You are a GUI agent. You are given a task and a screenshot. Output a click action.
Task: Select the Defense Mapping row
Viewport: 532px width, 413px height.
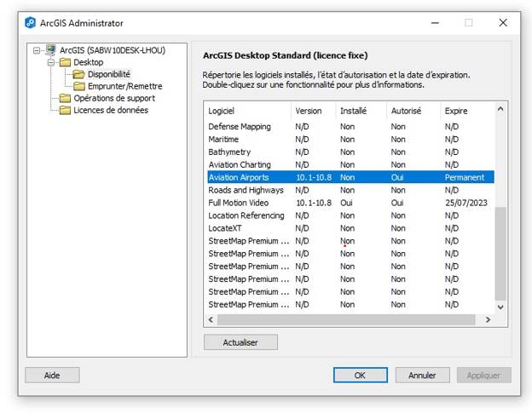350,126
